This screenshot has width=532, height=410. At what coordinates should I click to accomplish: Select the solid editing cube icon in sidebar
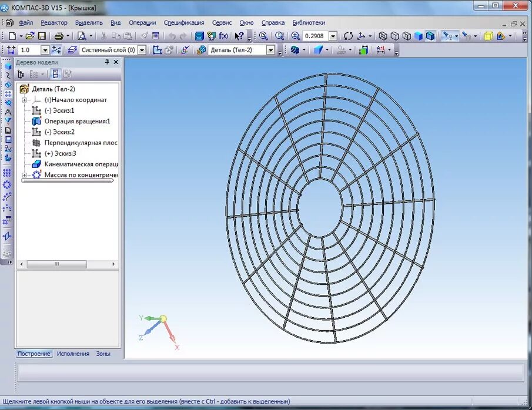pyautogui.click(x=8, y=66)
